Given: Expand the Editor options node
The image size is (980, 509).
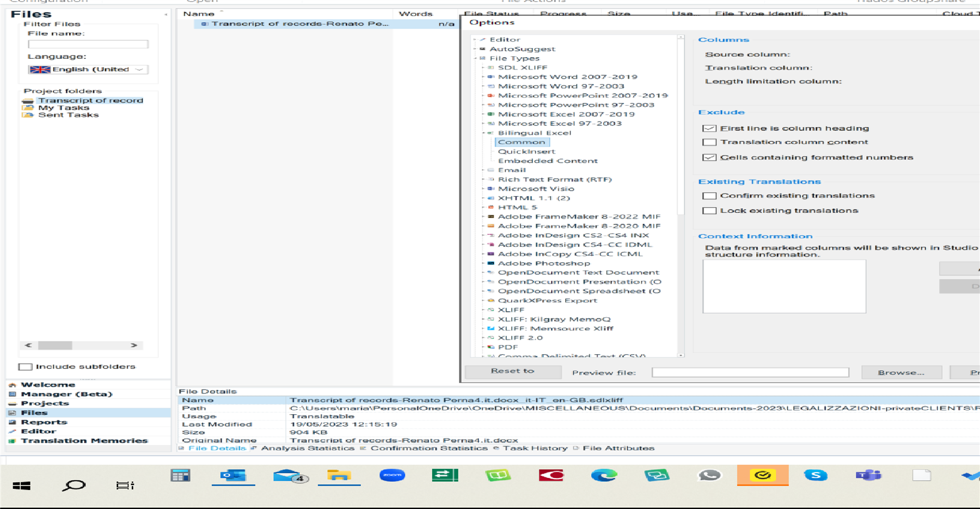Looking at the screenshot, I should click(x=475, y=39).
